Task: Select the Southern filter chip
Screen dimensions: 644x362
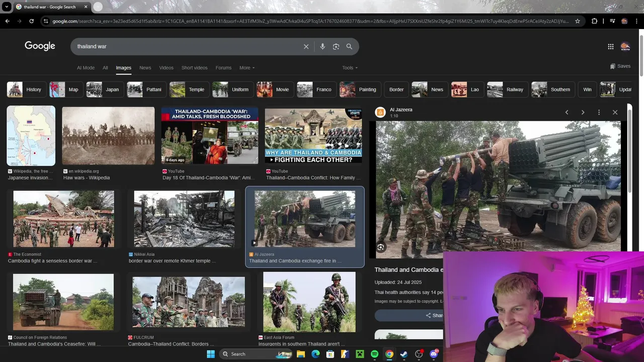Action: (552, 89)
